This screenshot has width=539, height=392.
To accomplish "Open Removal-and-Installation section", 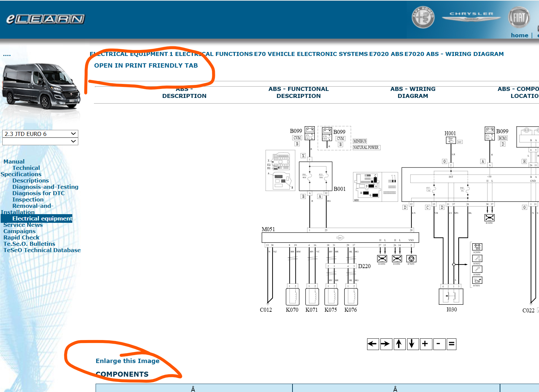I will [27, 209].
